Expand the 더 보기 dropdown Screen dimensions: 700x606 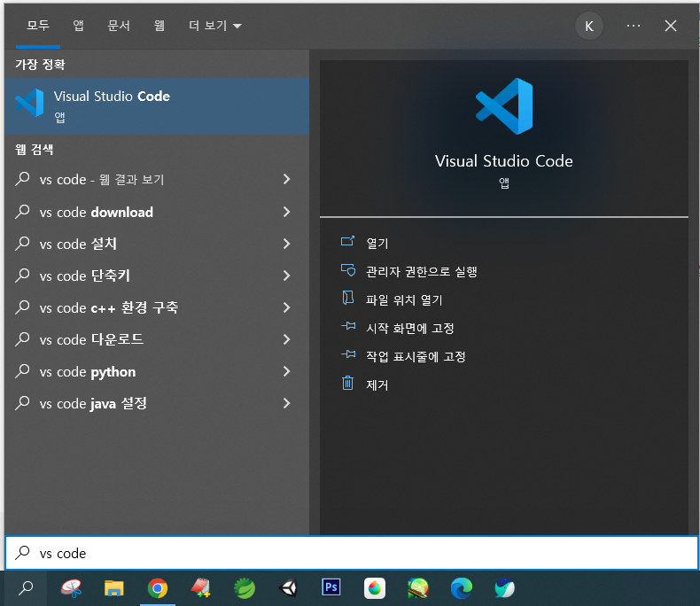pos(215,26)
